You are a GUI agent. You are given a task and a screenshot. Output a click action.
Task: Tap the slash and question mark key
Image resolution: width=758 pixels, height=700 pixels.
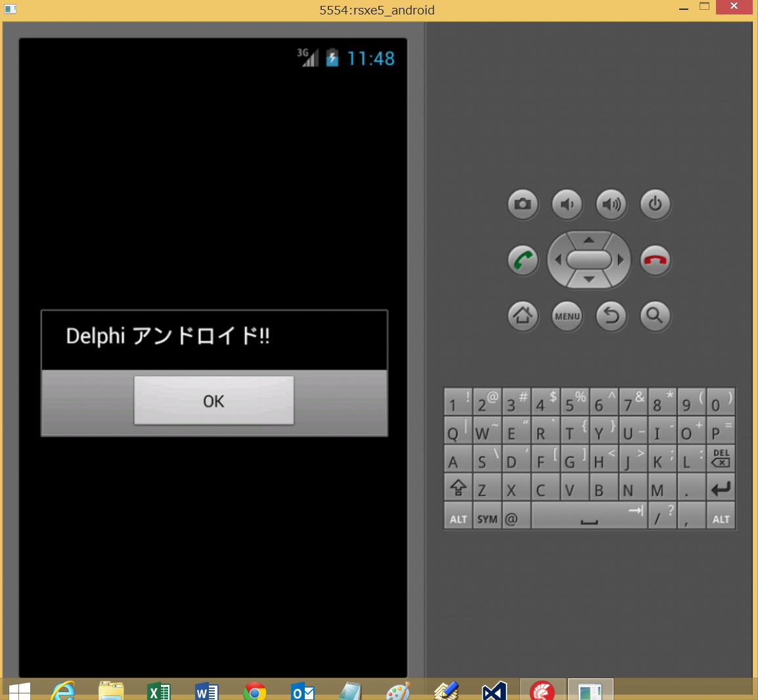click(662, 515)
